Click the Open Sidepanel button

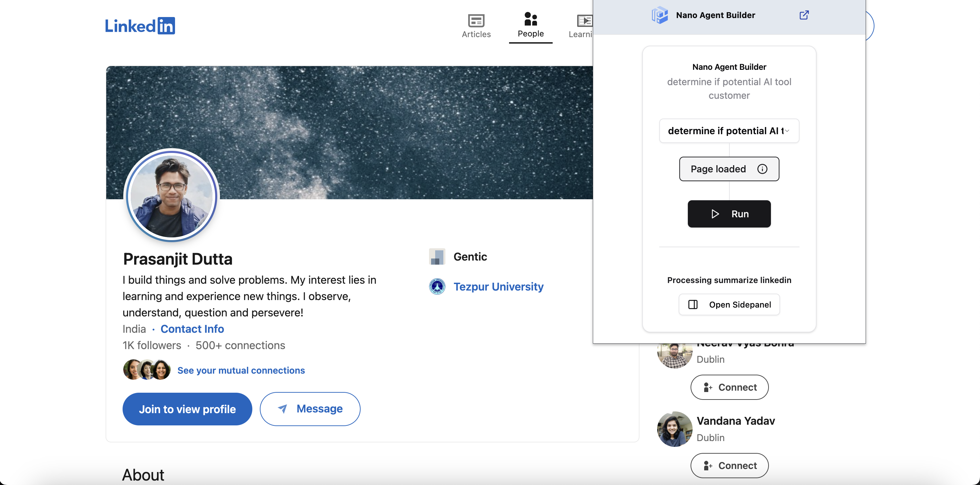click(x=729, y=305)
